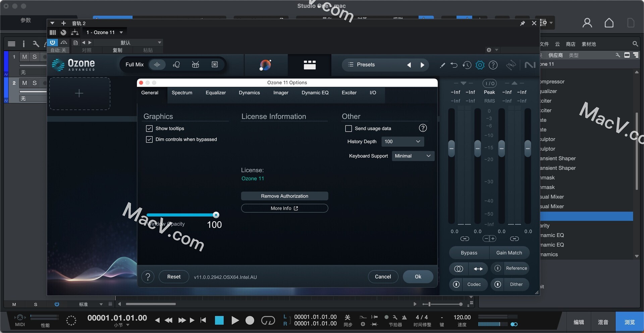Link the output gain faders
The height and width of the screenshot is (333, 644).
[x=515, y=239]
